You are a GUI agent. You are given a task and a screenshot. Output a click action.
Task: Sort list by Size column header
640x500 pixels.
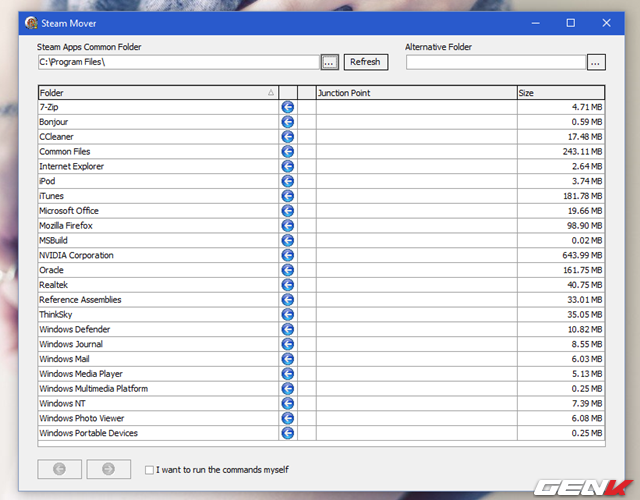[560, 93]
